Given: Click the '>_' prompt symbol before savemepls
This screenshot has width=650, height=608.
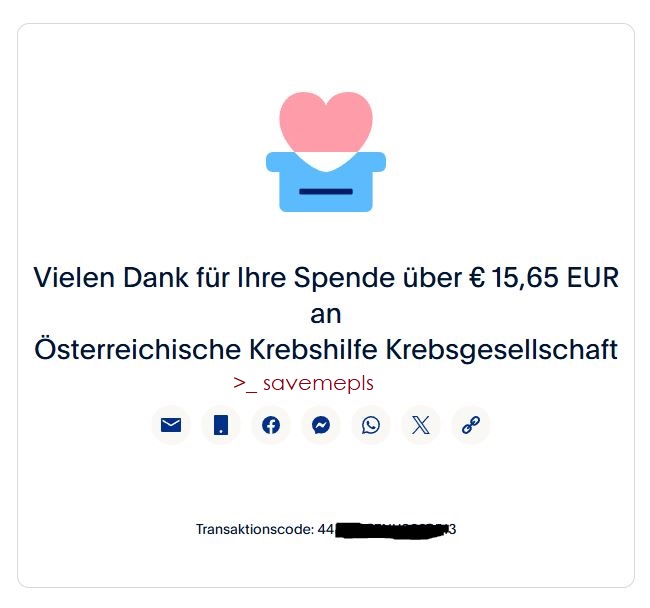Looking at the screenshot, I should [x=245, y=384].
